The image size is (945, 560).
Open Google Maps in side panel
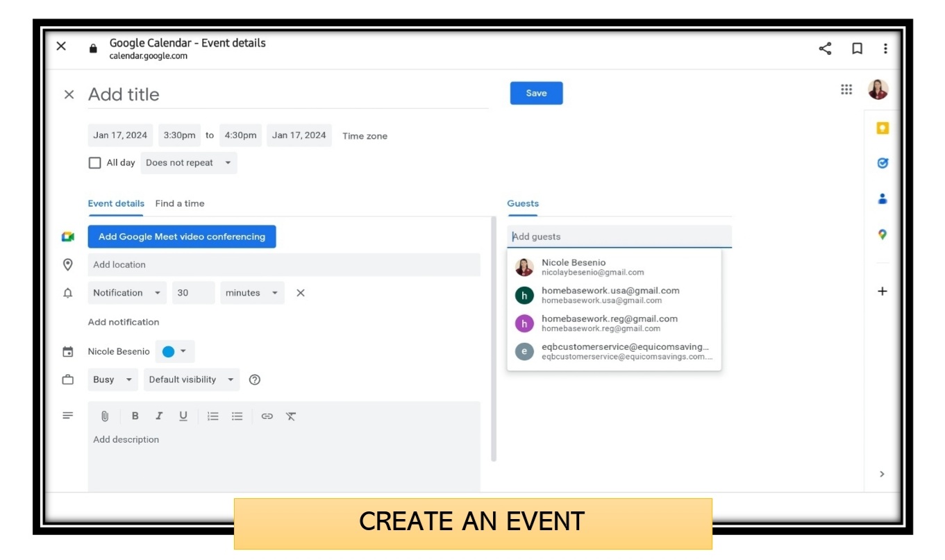883,235
